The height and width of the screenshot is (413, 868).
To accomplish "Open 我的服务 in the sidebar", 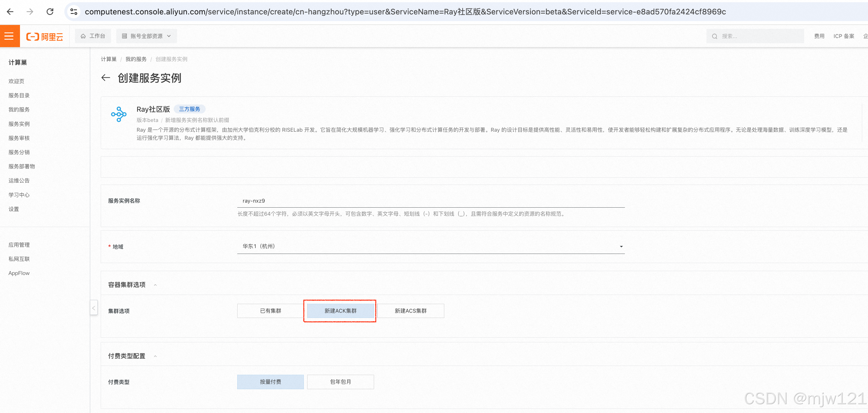I will (x=19, y=109).
